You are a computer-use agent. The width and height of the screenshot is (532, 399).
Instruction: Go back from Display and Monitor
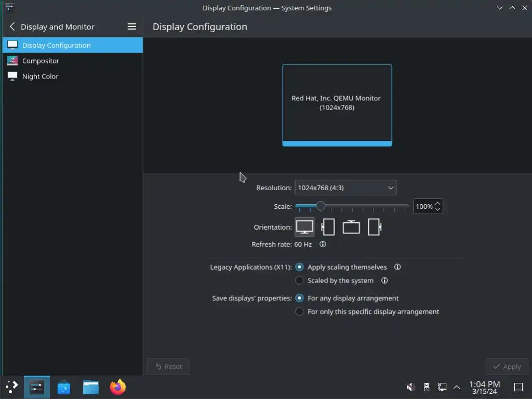coord(12,27)
